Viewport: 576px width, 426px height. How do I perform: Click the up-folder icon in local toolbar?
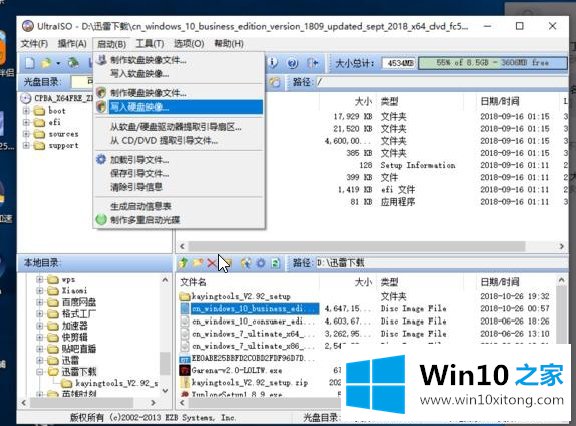pyautogui.click(x=183, y=263)
